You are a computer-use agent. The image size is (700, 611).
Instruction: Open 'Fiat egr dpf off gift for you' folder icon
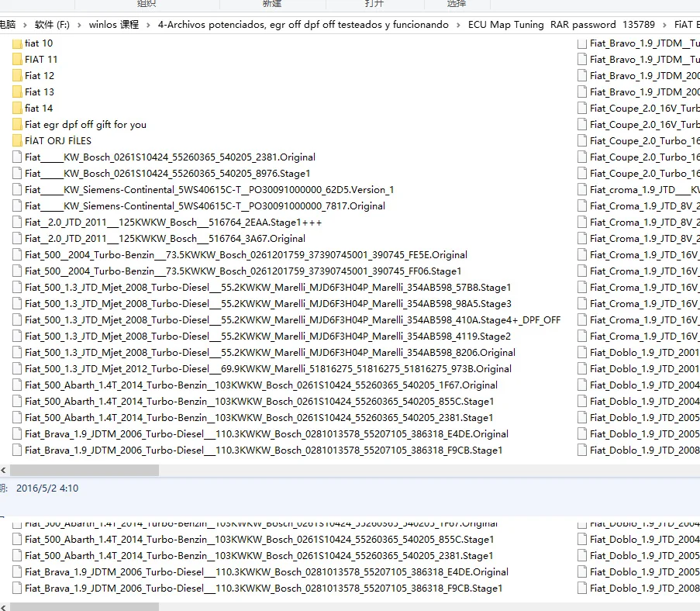point(17,125)
